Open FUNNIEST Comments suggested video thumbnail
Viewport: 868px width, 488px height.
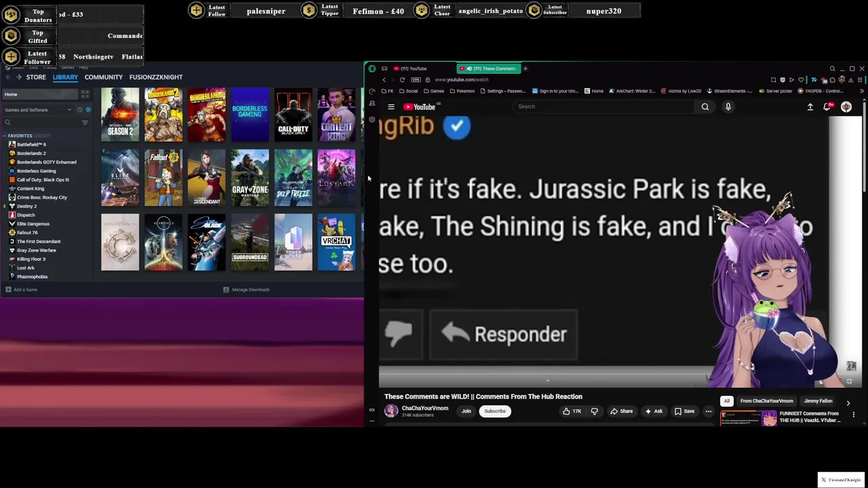click(x=748, y=418)
